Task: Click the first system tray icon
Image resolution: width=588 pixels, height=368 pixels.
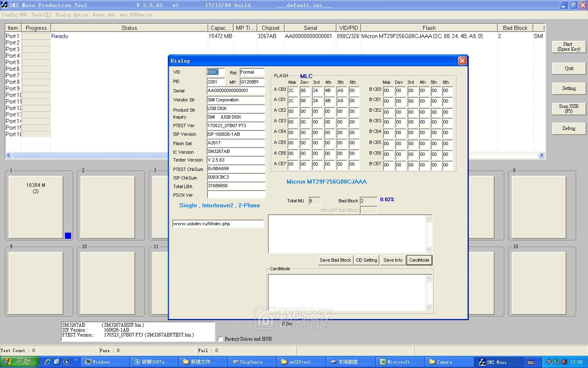Action: pos(549,362)
